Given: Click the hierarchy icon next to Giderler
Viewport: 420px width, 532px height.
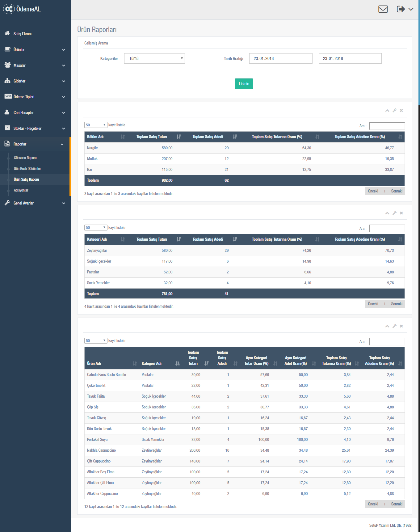Looking at the screenshot, I should [7, 81].
